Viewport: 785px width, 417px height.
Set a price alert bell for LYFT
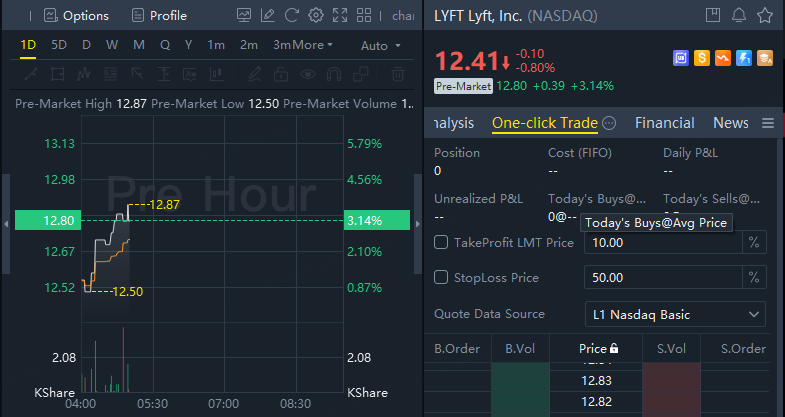739,15
